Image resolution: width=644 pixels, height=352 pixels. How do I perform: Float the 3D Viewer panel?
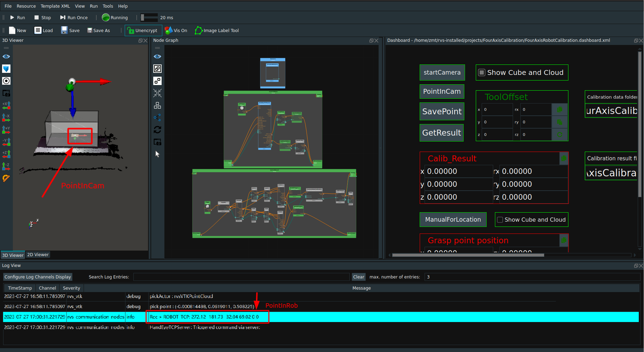(x=140, y=40)
